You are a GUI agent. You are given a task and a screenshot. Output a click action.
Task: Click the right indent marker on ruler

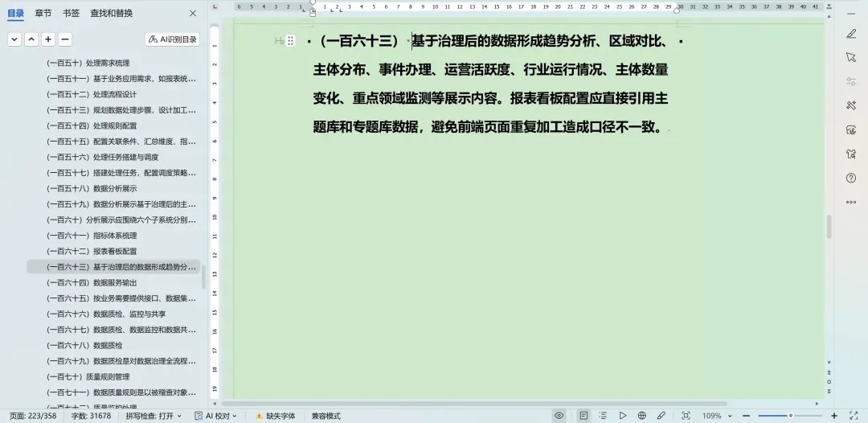[x=677, y=10]
